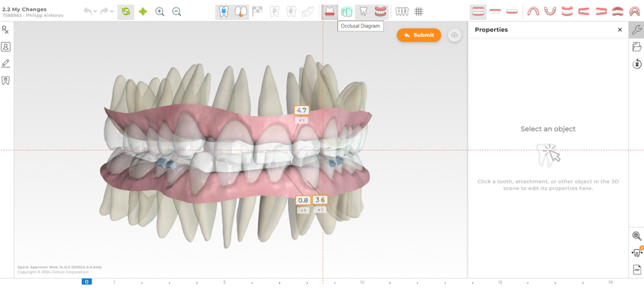Close the Properties panel
Screen dimensions: 644x290
pyautogui.click(x=620, y=30)
